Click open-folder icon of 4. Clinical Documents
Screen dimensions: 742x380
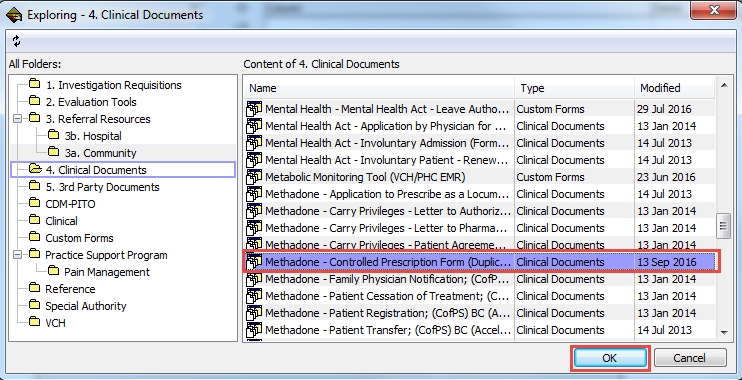tap(35, 169)
